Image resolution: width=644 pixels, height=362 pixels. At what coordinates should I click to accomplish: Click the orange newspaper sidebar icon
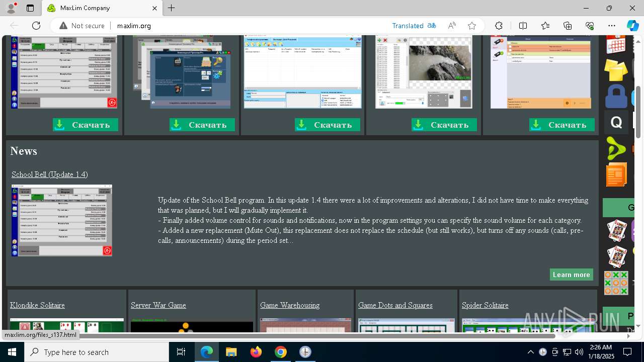(616, 174)
